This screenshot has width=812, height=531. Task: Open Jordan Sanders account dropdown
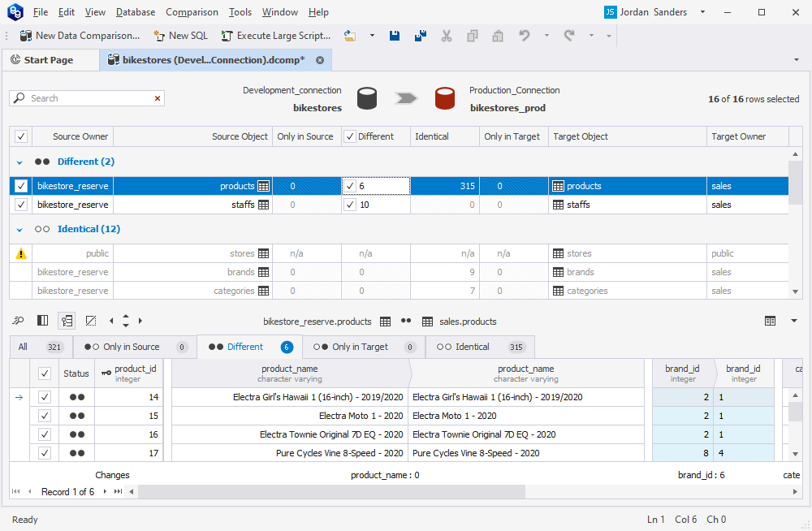pyautogui.click(x=702, y=12)
